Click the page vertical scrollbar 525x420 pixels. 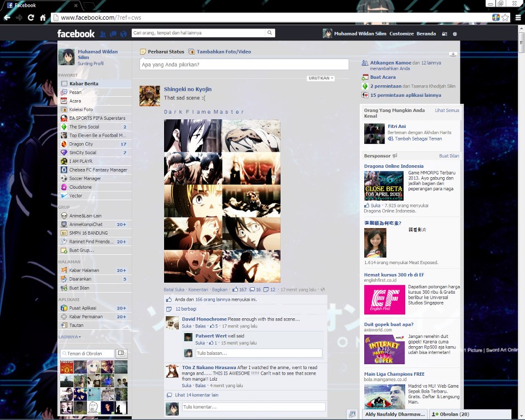pyautogui.click(x=522, y=43)
